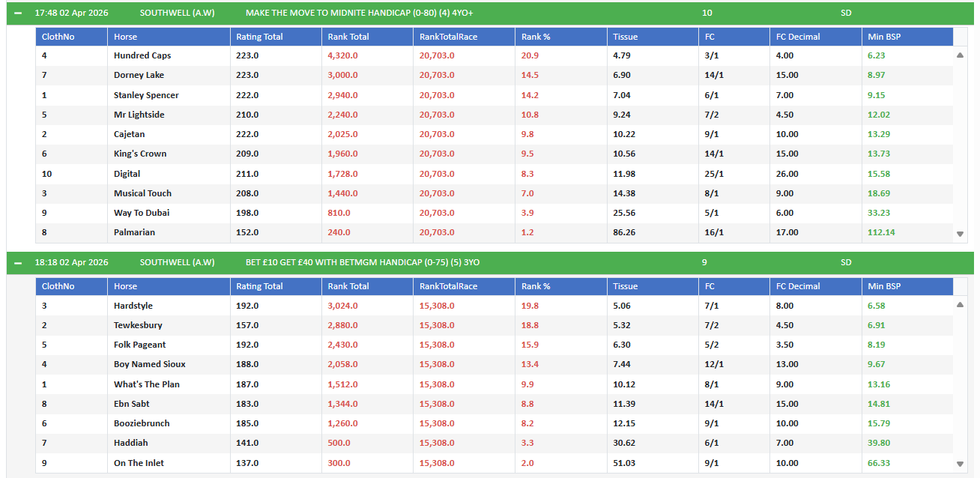The height and width of the screenshot is (478, 980).
Task: Sort 17:48 table by Rating Total header
Action: [x=259, y=37]
